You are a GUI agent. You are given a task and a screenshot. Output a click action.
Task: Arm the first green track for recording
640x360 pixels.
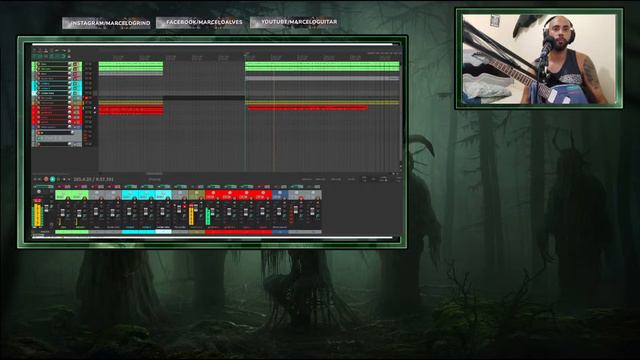coord(39,64)
